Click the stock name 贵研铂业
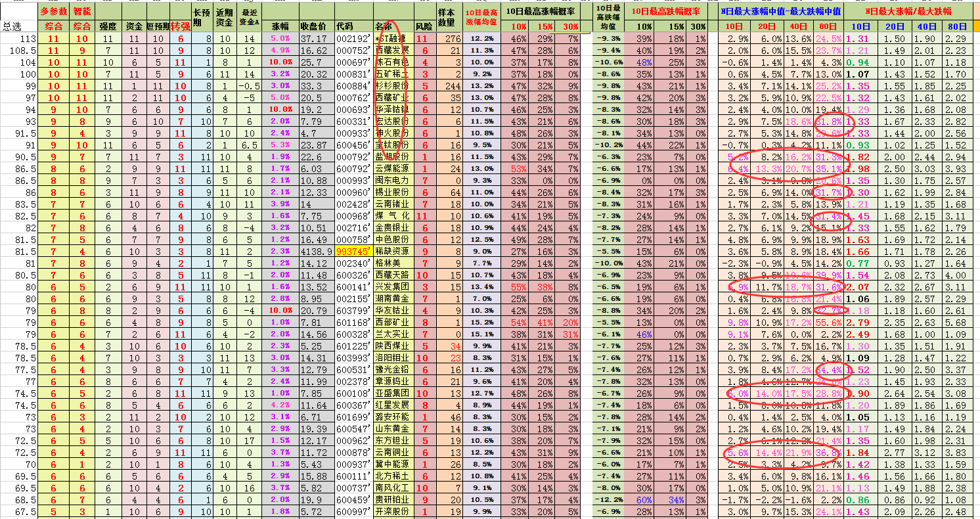Screen dimensions: 980x519 [x=393, y=500]
